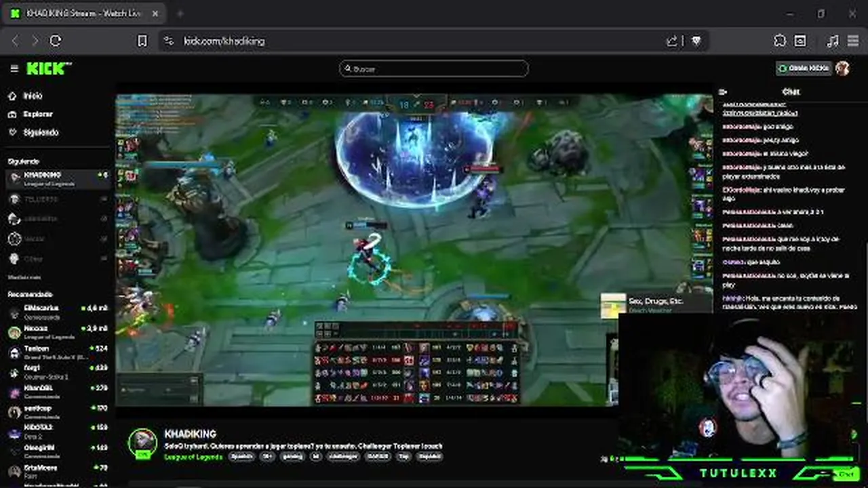This screenshot has height=488, width=868.
Task: Open recommended channel Nexxuz
Action: coord(57,332)
